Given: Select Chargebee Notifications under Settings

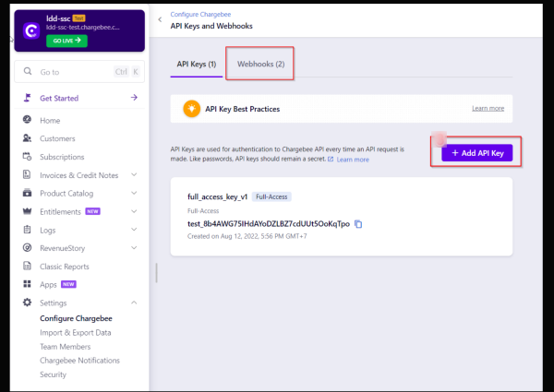Looking at the screenshot, I should pyautogui.click(x=79, y=361).
